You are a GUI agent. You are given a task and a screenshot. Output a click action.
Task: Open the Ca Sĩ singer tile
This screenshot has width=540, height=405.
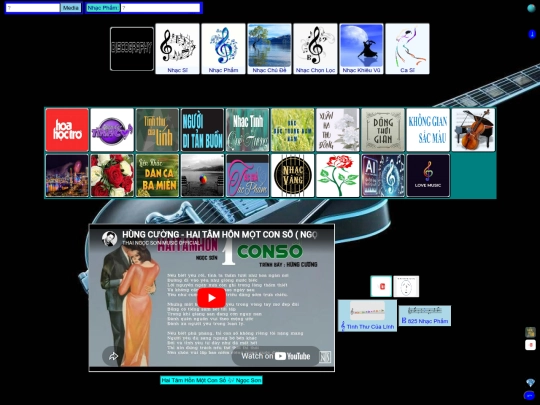(x=407, y=49)
